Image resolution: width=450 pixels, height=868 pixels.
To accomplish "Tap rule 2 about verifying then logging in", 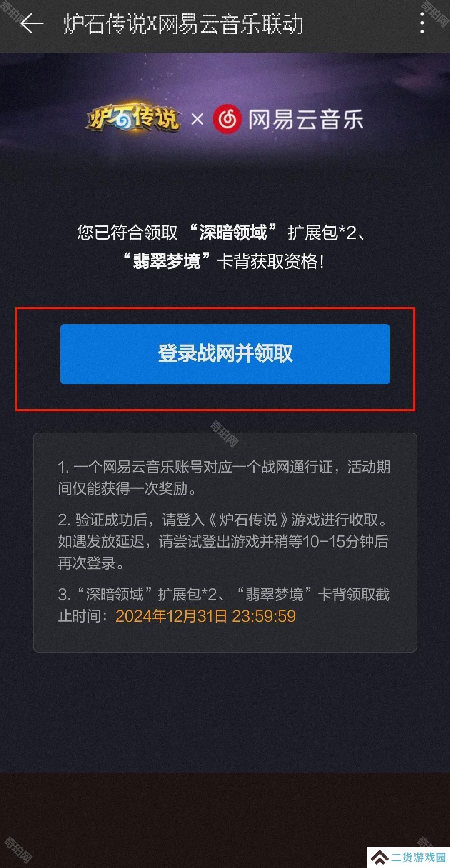I will point(223,541).
